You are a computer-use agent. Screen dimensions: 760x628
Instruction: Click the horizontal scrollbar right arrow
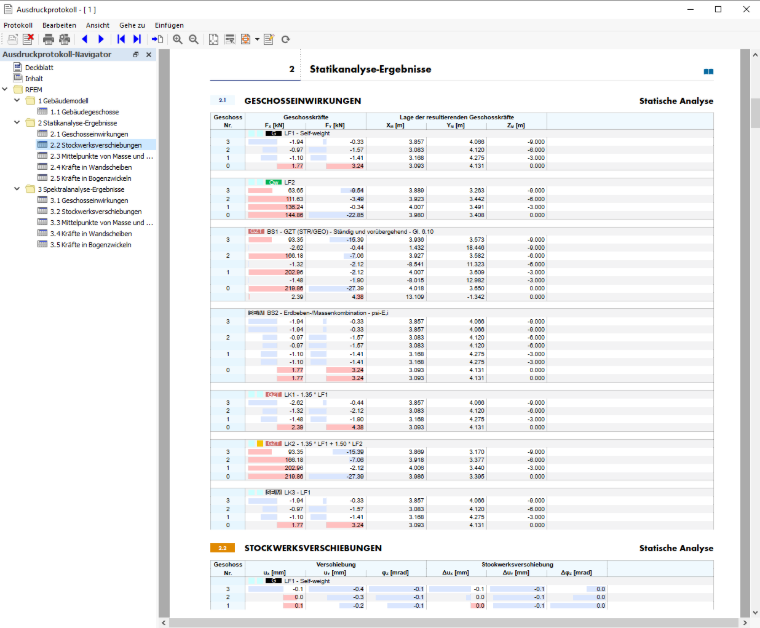(745, 623)
